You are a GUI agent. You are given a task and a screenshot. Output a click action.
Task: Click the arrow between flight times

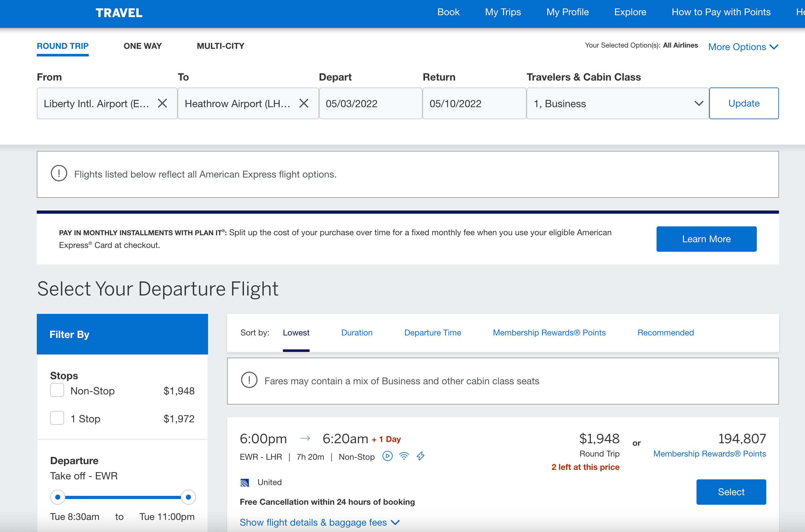305,438
